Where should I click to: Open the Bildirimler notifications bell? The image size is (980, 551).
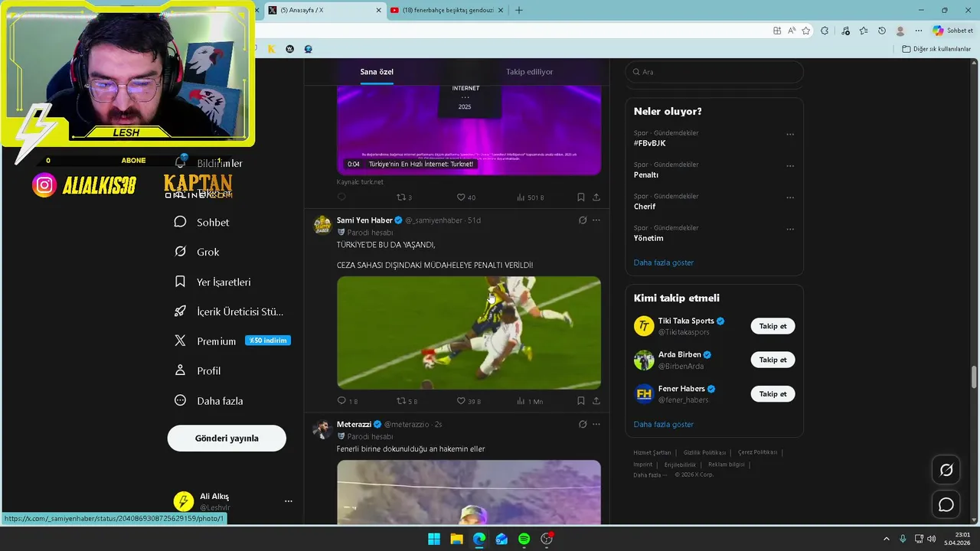pos(181,162)
